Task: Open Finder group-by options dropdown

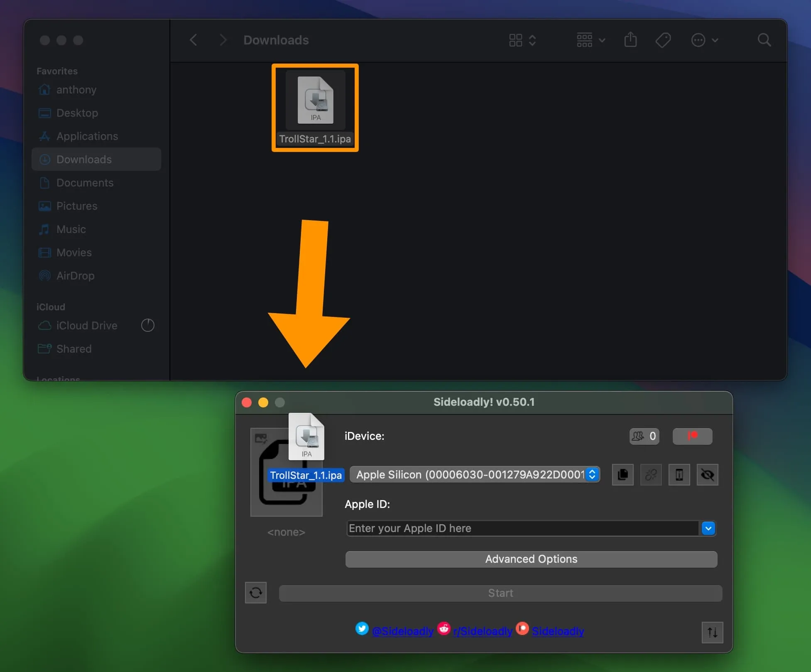Action: (591, 40)
